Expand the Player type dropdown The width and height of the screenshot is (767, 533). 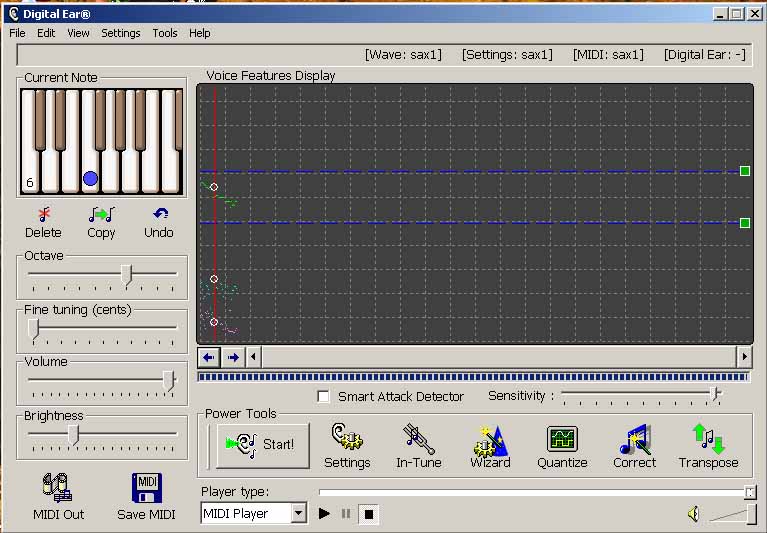(x=298, y=514)
